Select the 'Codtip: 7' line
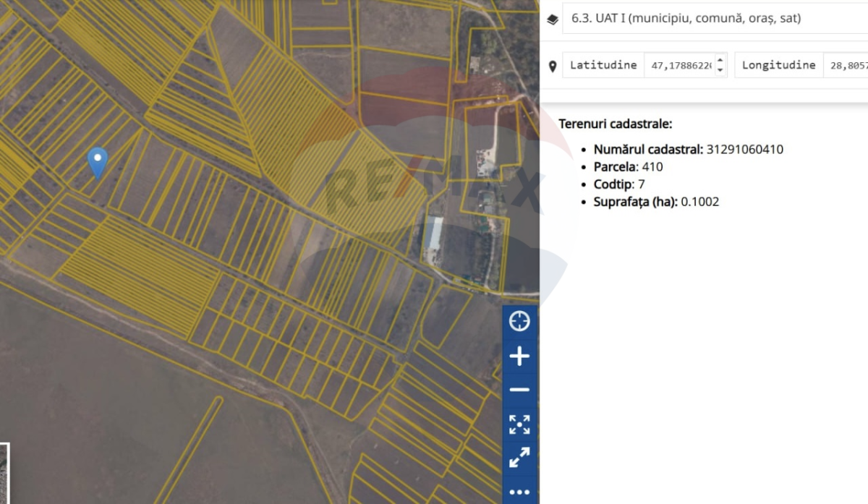This screenshot has width=868, height=504. click(x=619, y=184)
